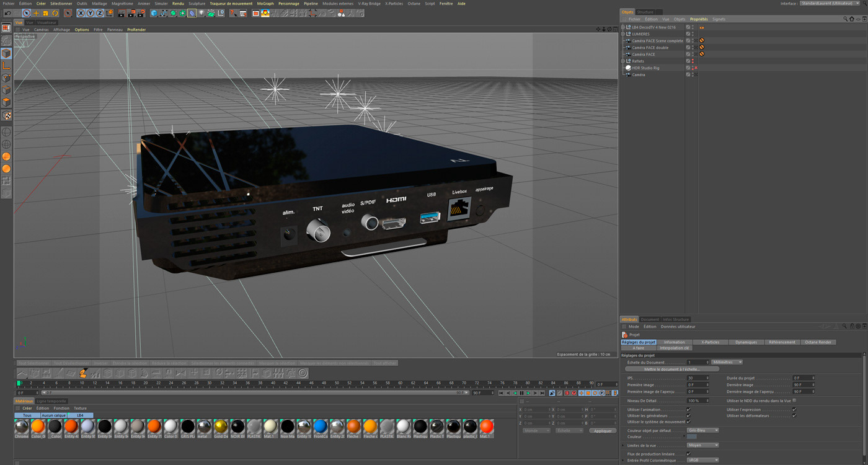Open Limites de la vue dropdown

(x=703, y=445)
